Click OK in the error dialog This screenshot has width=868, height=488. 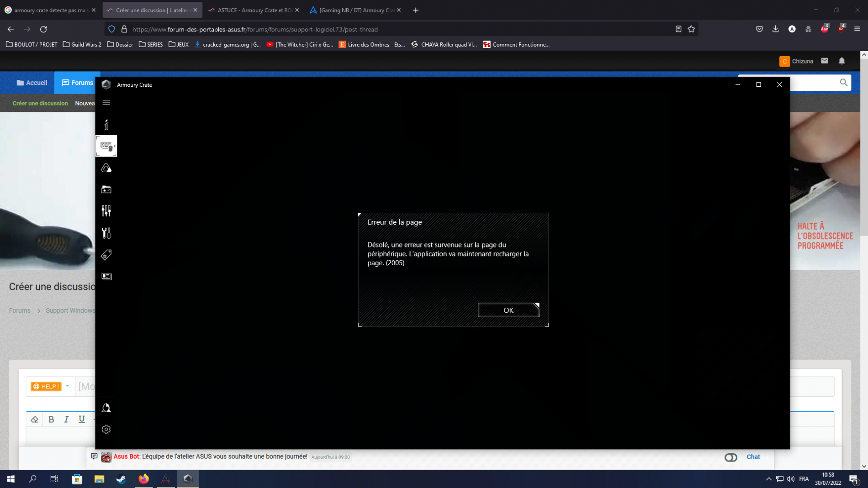(508, 310)
